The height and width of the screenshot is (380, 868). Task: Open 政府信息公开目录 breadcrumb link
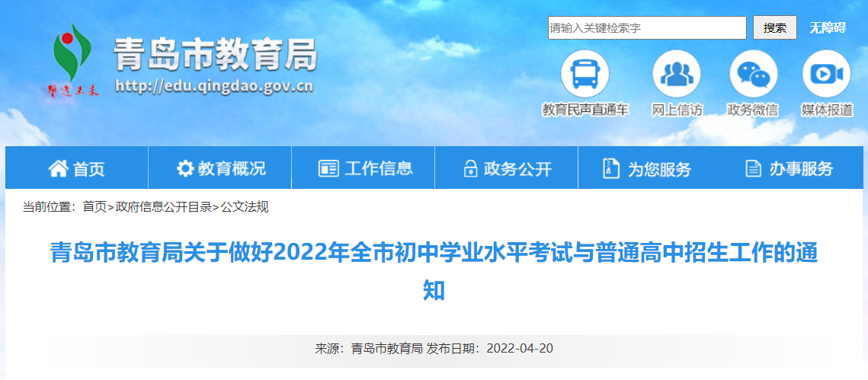pos(164,207)
